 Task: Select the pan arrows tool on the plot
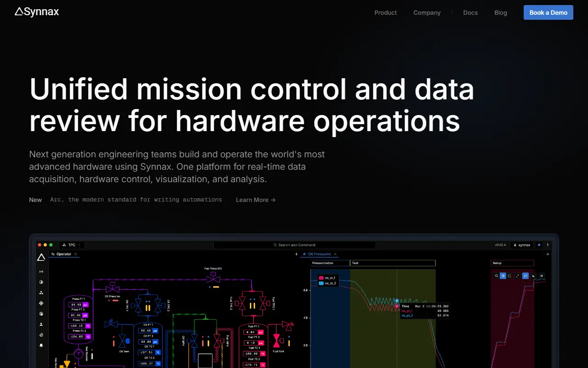pyautogui.click(x=503, y=276)
